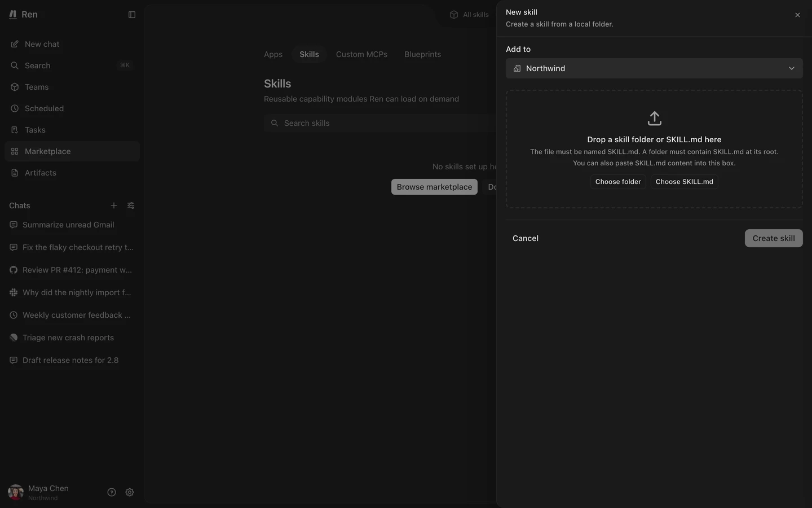The height and width of the screenshot is (508, 812).
Task: Start a New chat from sidebar
Action: (72, 44)
